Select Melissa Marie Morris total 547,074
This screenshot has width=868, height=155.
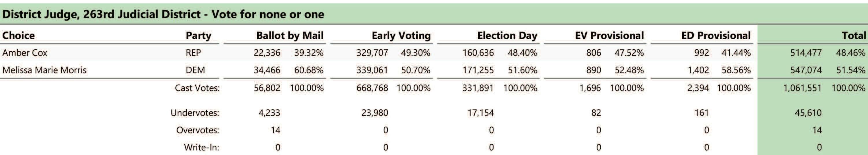pos(806,70)
